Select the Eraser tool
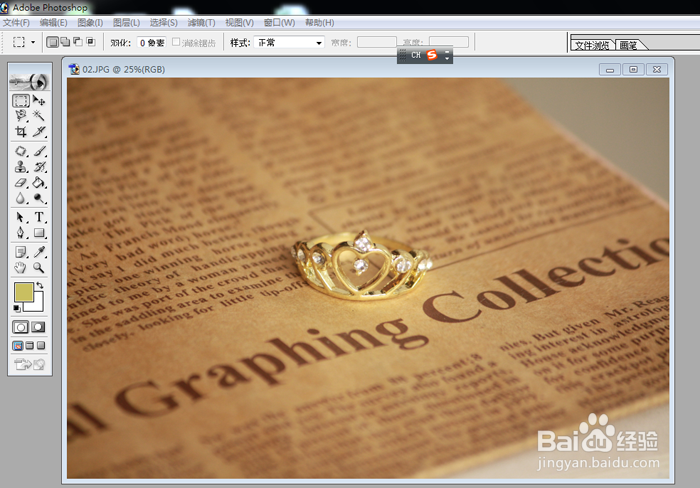 pos(21,183)
